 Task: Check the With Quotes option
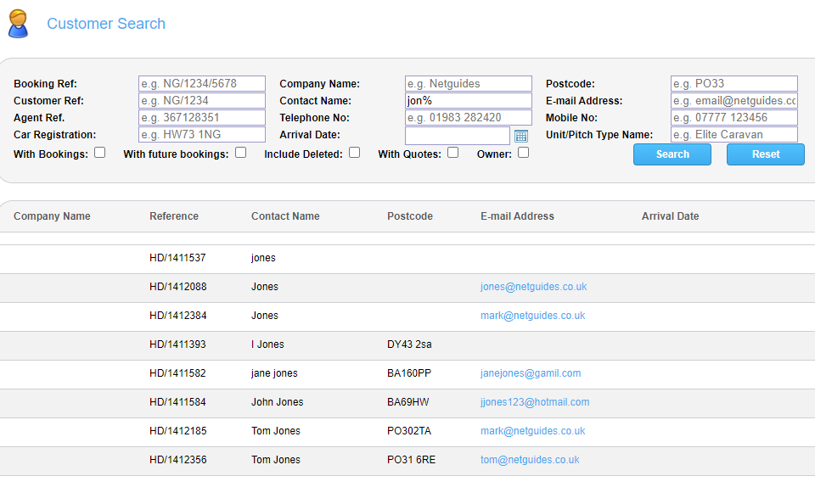453,153
